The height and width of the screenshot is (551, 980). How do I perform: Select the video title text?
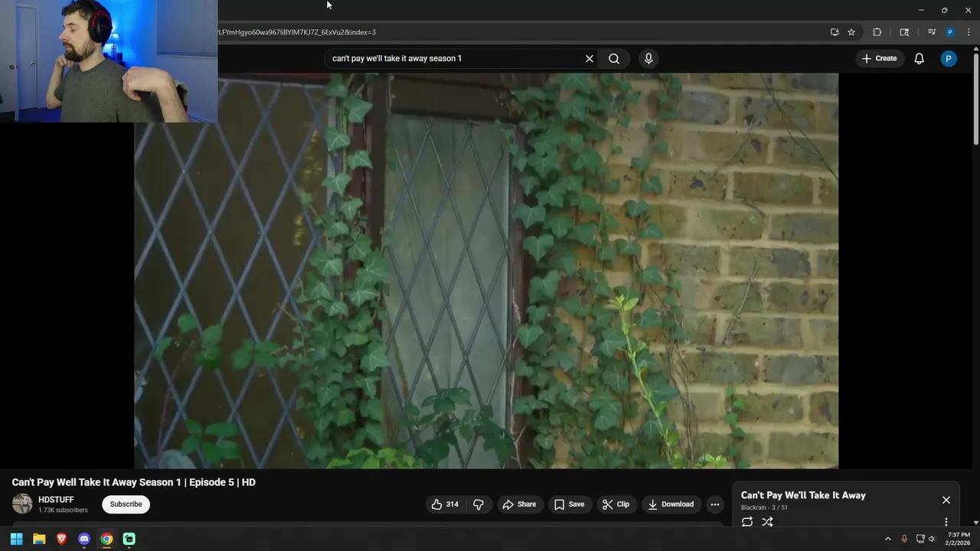[x=134, y=482]
